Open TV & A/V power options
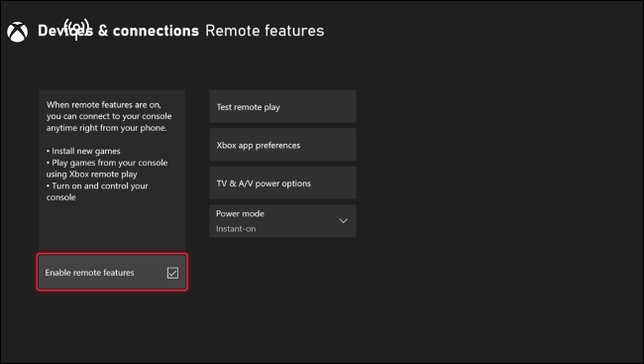The width and height of the screenshot is (644, 364). coord(282,183)
